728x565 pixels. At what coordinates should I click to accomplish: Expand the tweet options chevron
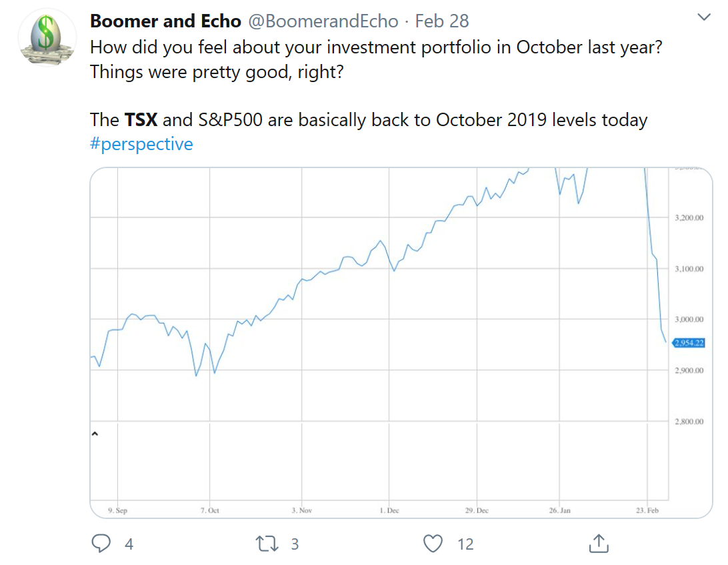704,17
